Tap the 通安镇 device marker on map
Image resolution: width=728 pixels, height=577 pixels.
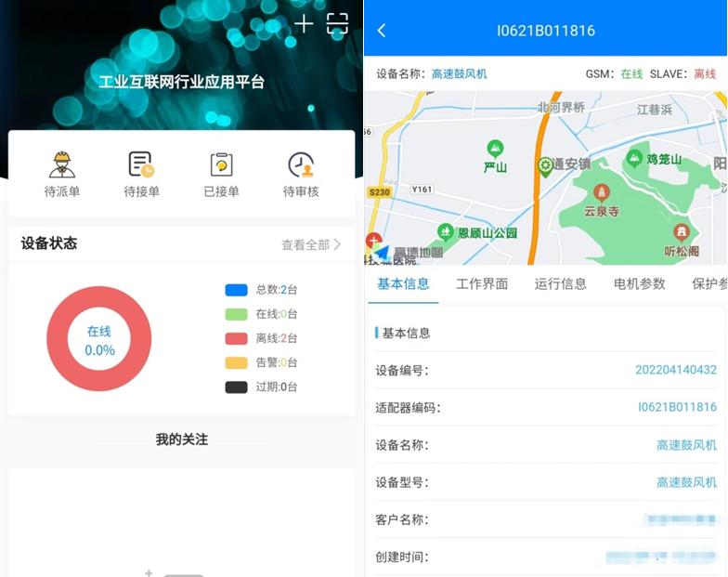546,165
